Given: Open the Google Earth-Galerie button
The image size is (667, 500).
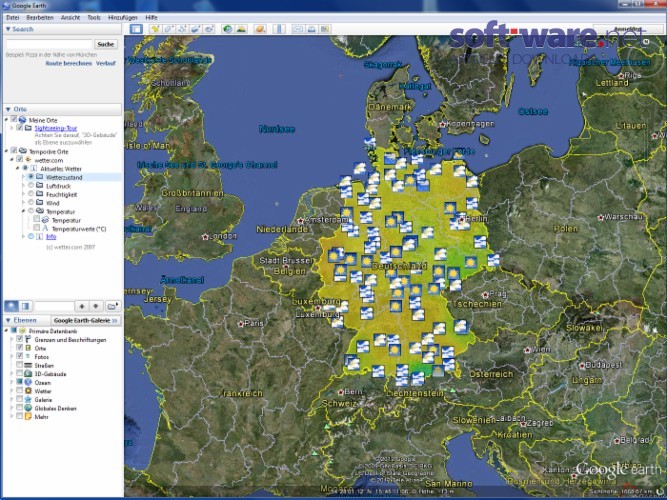Looking at the screenshot, I should coord(86,320).
